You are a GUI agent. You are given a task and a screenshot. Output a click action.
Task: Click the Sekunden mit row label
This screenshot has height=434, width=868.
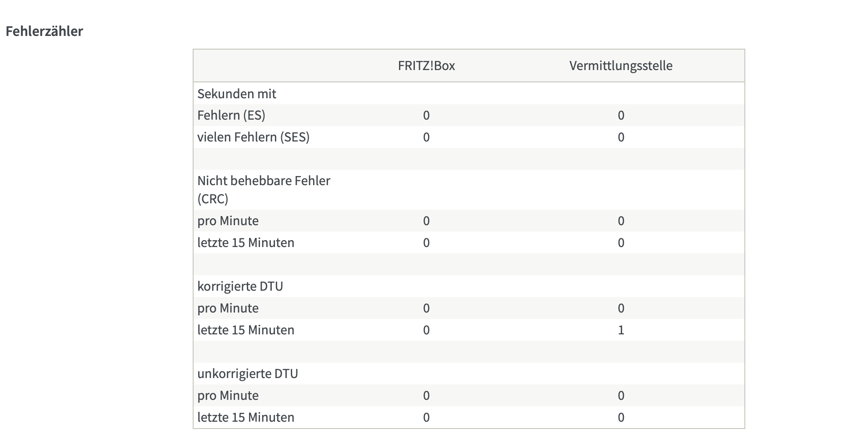(x=236, y=94)
